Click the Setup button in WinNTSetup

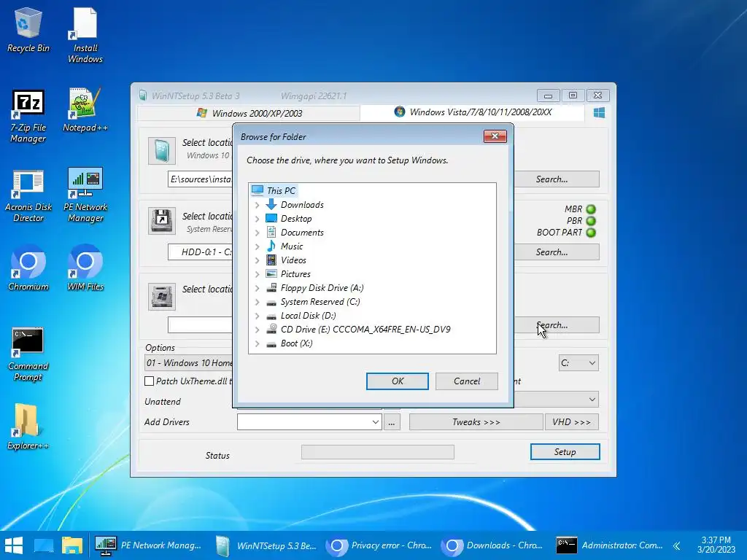point(565,452)
